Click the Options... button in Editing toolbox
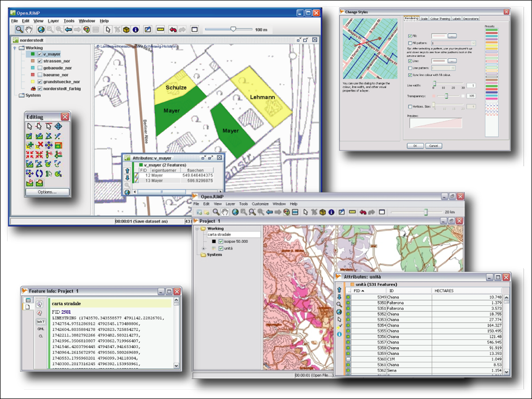This screenshot has width=532, height=399. point(47,192)
